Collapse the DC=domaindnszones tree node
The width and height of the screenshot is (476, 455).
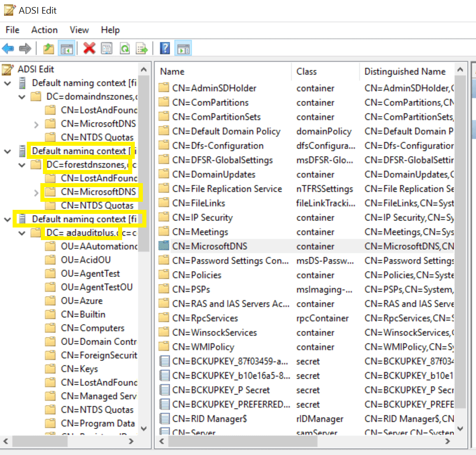22,97
